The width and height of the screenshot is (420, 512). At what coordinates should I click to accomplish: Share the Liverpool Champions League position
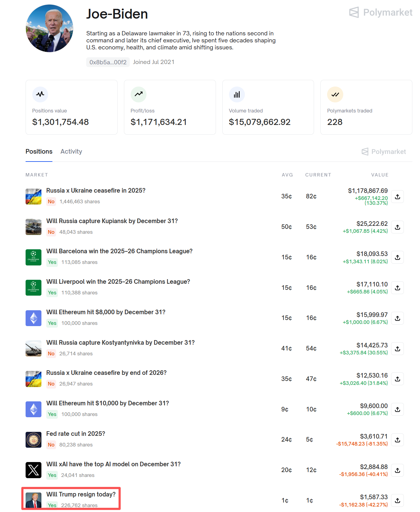coord(397,288)
